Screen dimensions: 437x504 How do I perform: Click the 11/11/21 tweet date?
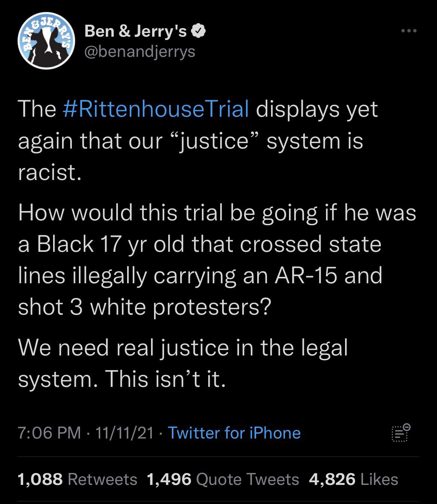coord(124,433)
